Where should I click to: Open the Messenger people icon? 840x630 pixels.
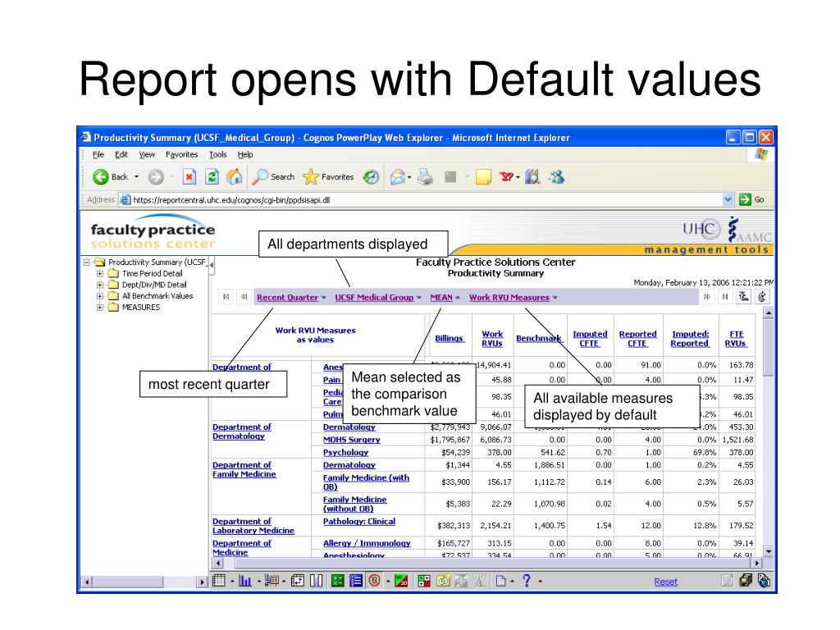tap(557, 177)
